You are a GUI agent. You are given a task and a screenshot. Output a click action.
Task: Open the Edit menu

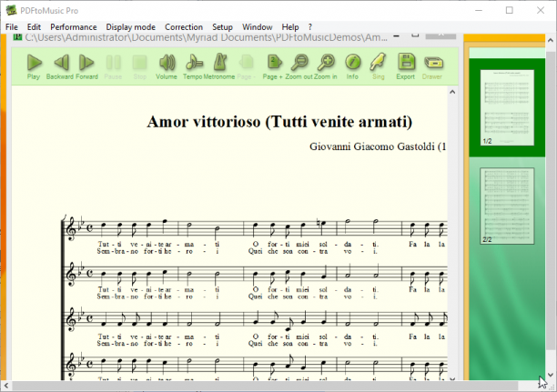(x=34, y=27)
